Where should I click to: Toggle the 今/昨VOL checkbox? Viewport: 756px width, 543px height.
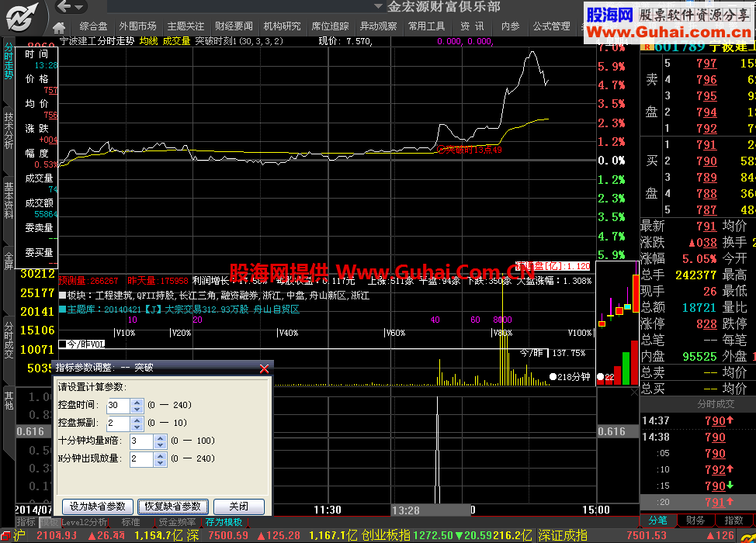pos(62,344)
